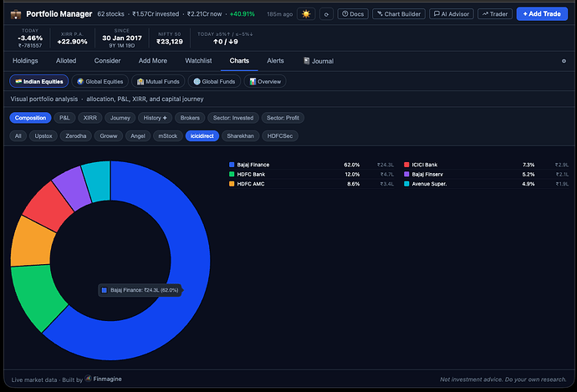
Task: Filter by Groww broker
Action: pos(109,135)
